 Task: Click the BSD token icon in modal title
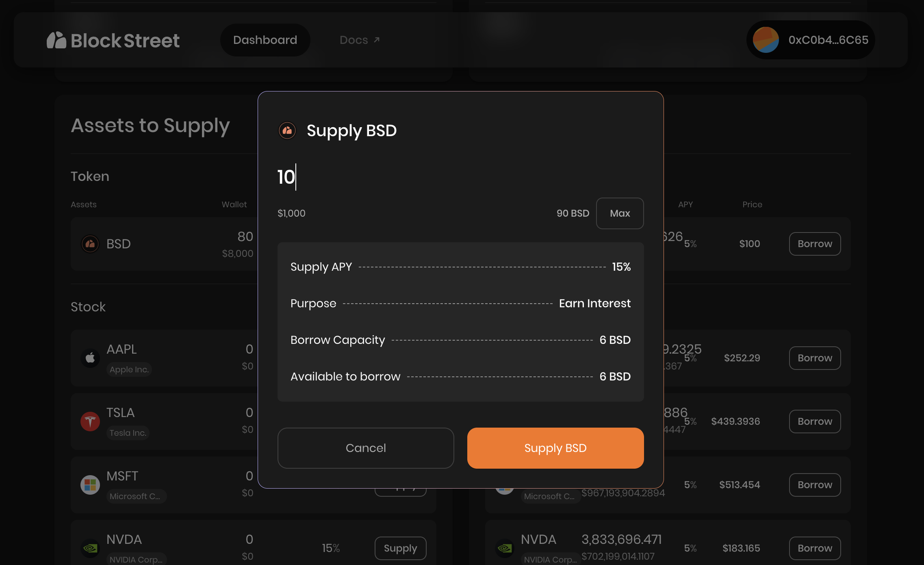coord(287,130)
